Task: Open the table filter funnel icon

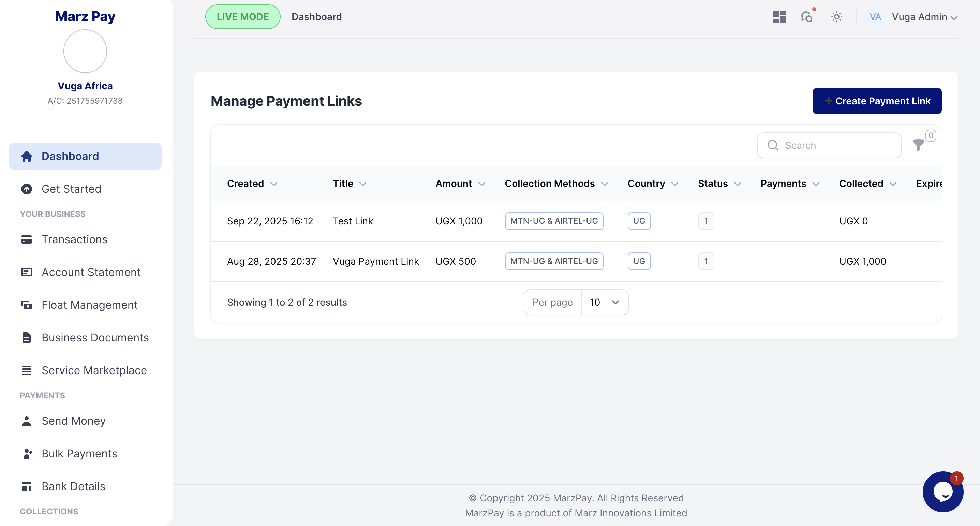Action: (x=918, y=145)
